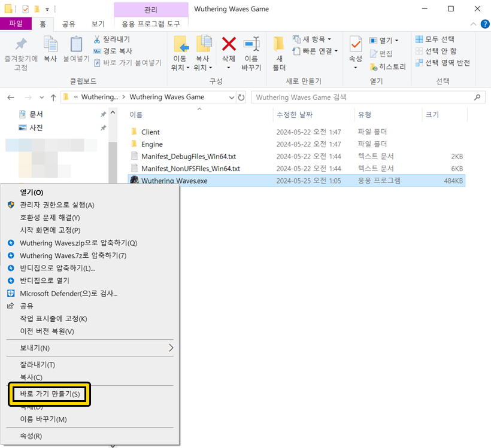Switch to the Share (공유) tab
Screen dimensions: 491x448
click(x=69, y=24)
